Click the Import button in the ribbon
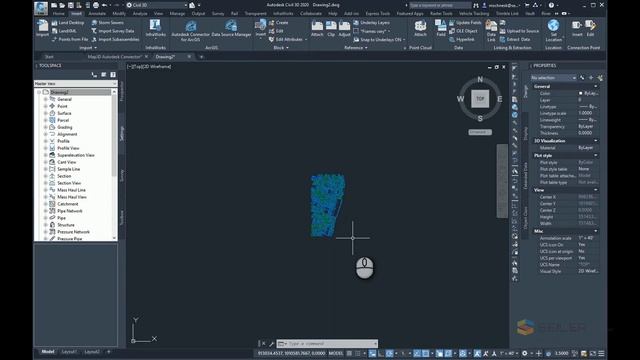Image resolution: width=640 pixels, height=360 pixels. click(x=42, y=29)
